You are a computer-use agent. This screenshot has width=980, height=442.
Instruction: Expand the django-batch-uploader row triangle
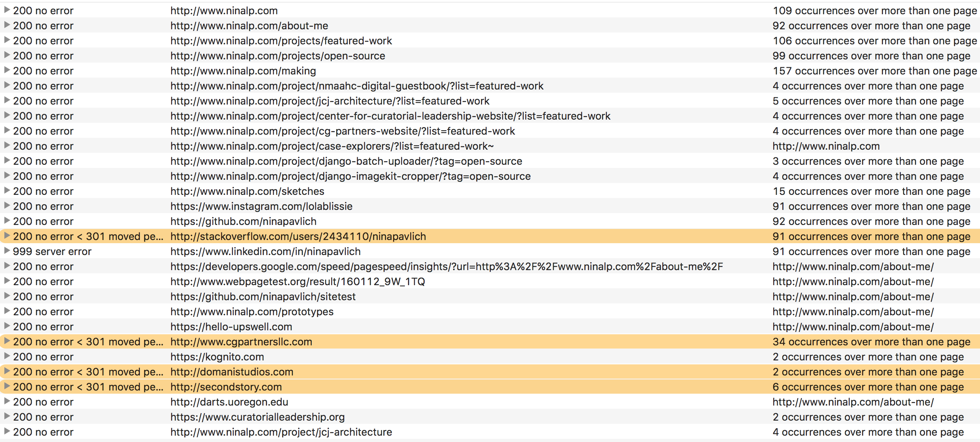pos(7,160)
